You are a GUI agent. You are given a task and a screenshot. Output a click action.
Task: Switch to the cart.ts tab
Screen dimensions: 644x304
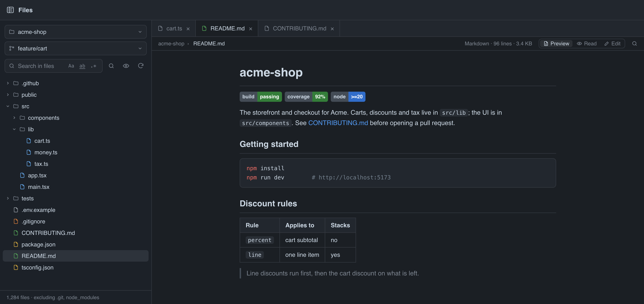pyautogui.click(x=174, y=29)
